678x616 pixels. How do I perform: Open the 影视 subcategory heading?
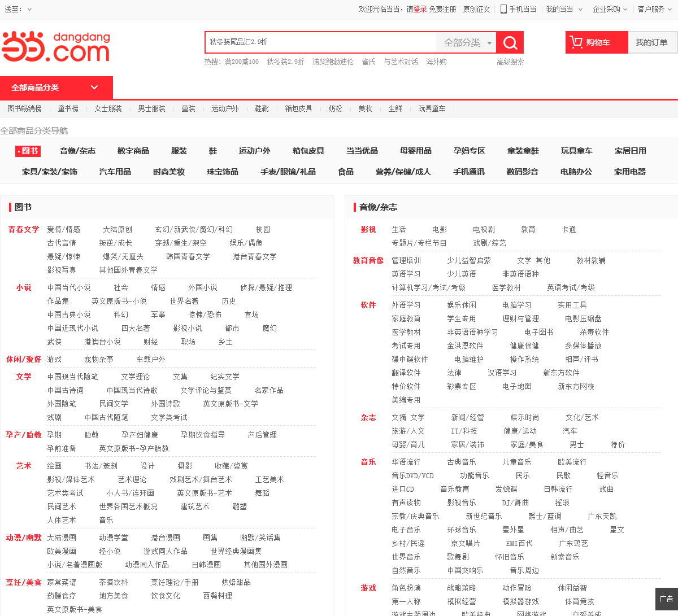click(368, 229)
